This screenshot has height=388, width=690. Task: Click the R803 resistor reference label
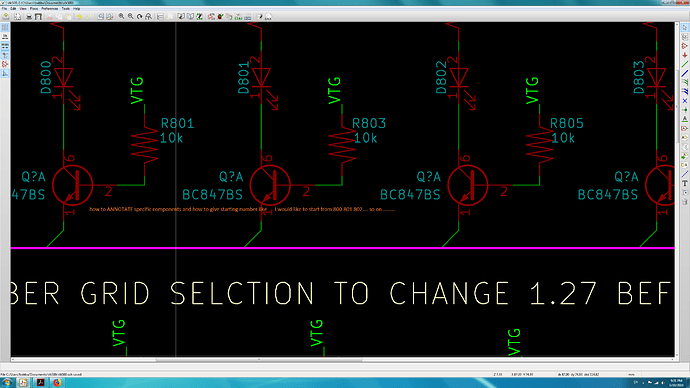click(369, 124)
